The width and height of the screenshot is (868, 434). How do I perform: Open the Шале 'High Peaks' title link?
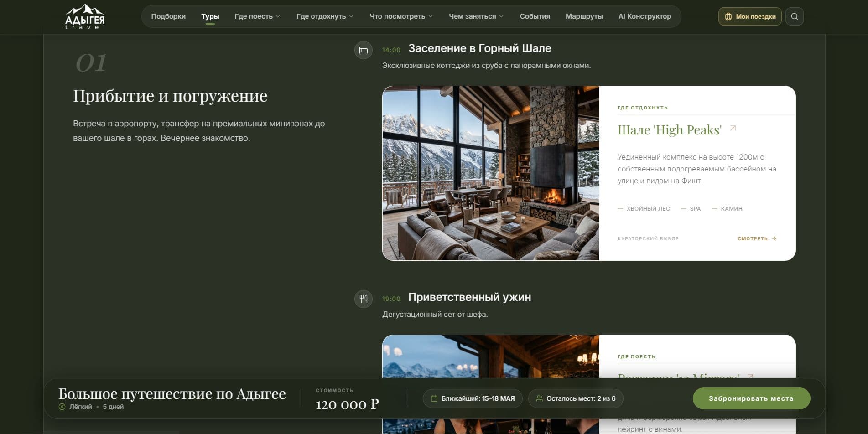669,130
